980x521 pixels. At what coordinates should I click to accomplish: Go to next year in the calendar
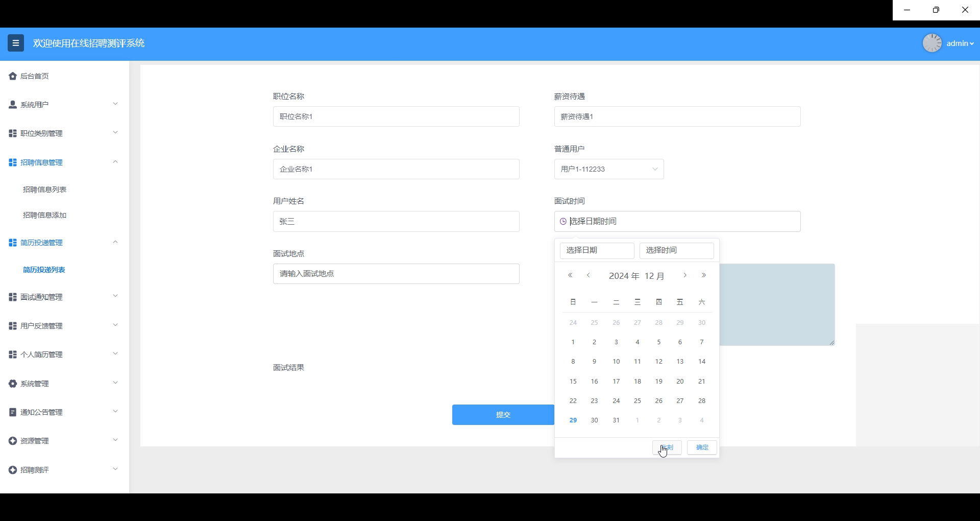point(704,275)
